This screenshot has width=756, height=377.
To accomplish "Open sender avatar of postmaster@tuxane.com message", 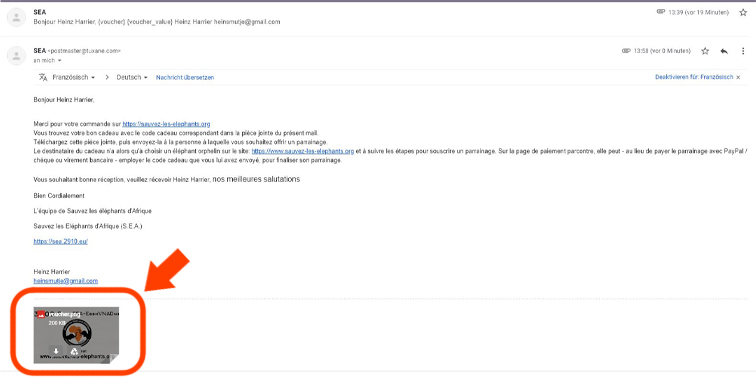I will tap(16, 56).
